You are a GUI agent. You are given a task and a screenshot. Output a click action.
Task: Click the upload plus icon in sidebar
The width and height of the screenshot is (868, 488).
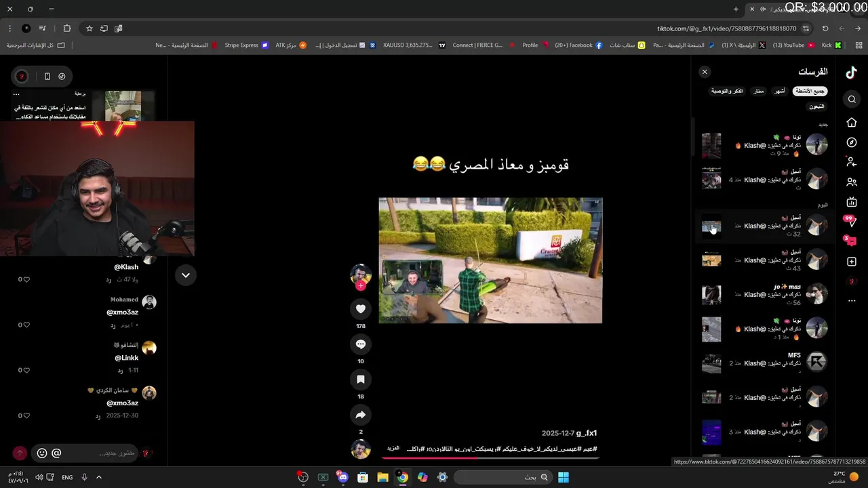[852, 262]
